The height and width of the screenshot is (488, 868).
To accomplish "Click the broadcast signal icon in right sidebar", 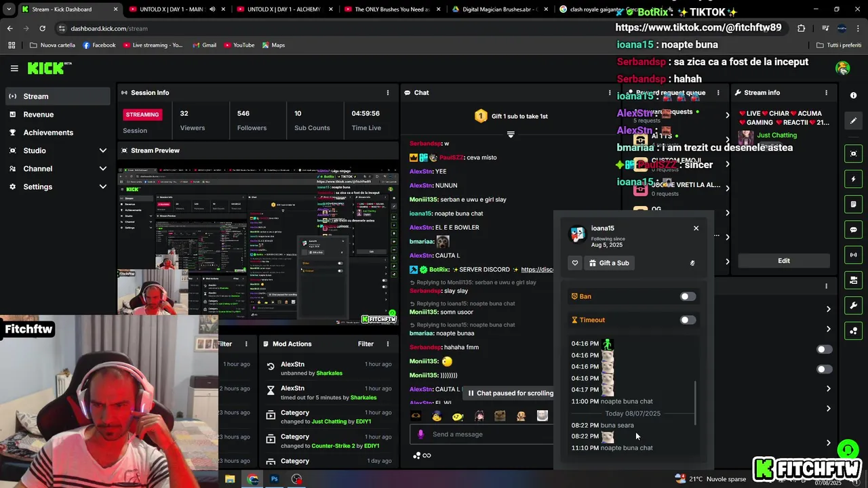I will coord(853,255).
